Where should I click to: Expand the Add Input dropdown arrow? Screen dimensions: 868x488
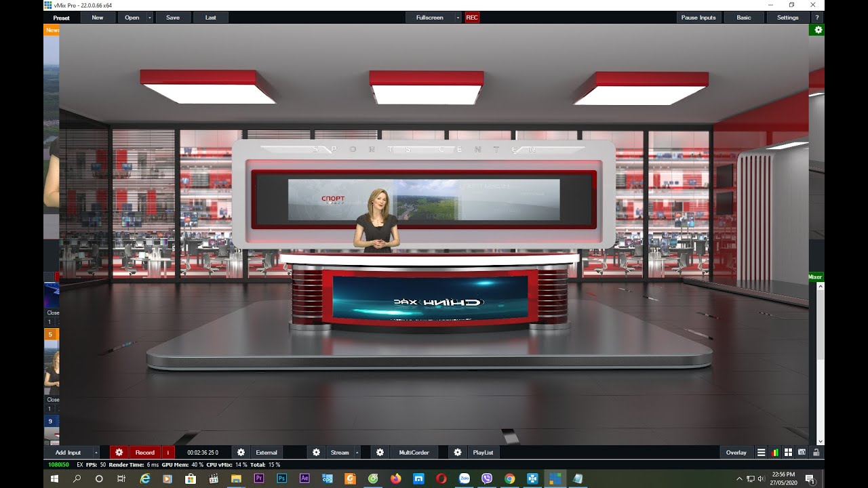96,452
